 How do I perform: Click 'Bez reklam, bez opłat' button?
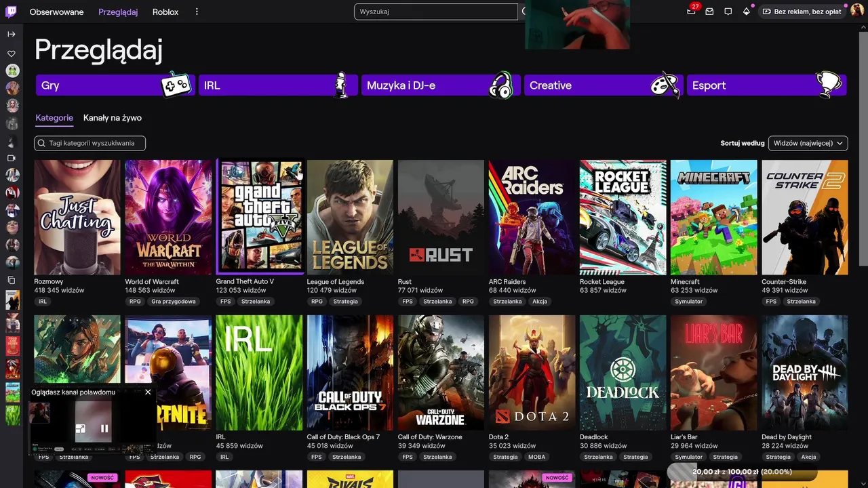[802, 12]
